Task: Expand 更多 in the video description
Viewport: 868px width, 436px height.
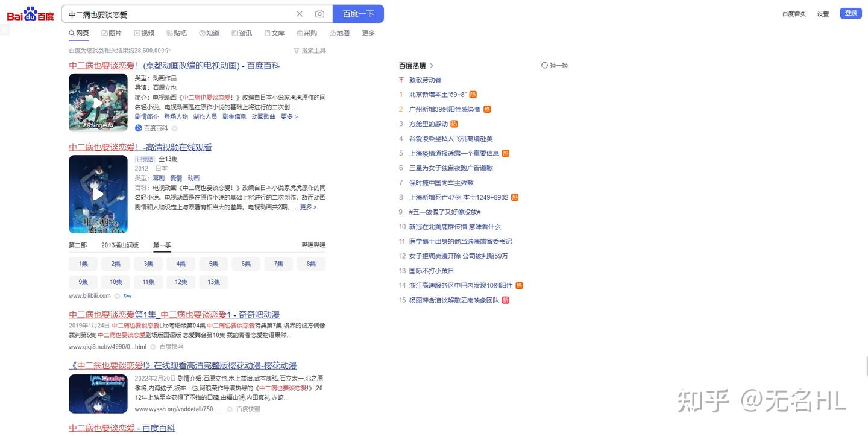Action: point(308,207)
